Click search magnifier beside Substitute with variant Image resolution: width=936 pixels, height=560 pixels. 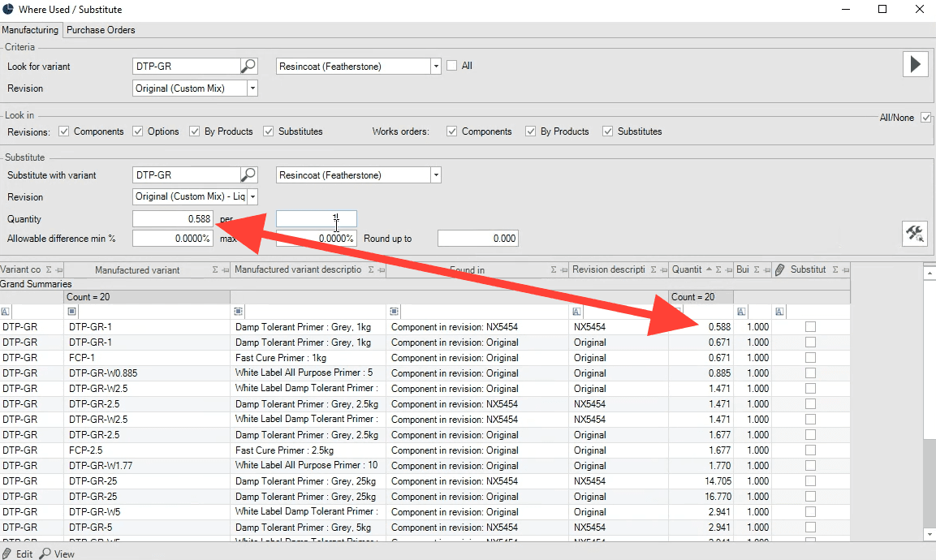pyautogui.click(x=248, y=175)
